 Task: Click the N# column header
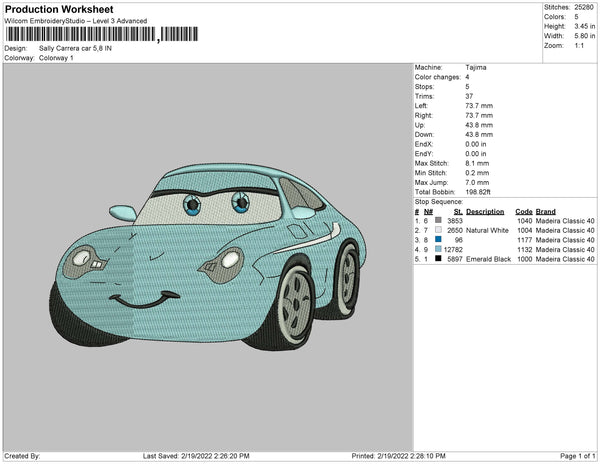coord(428,212)
